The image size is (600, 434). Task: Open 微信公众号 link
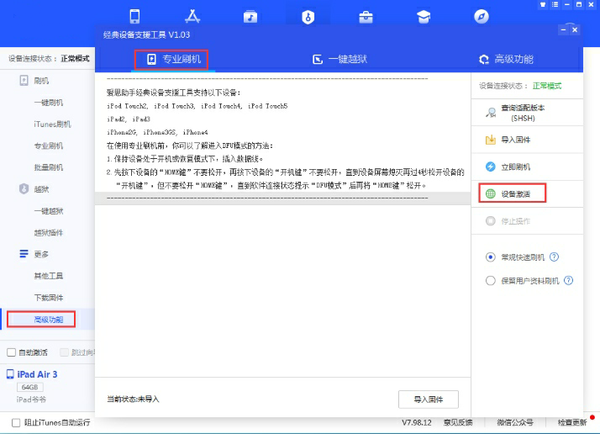(515, 423)
